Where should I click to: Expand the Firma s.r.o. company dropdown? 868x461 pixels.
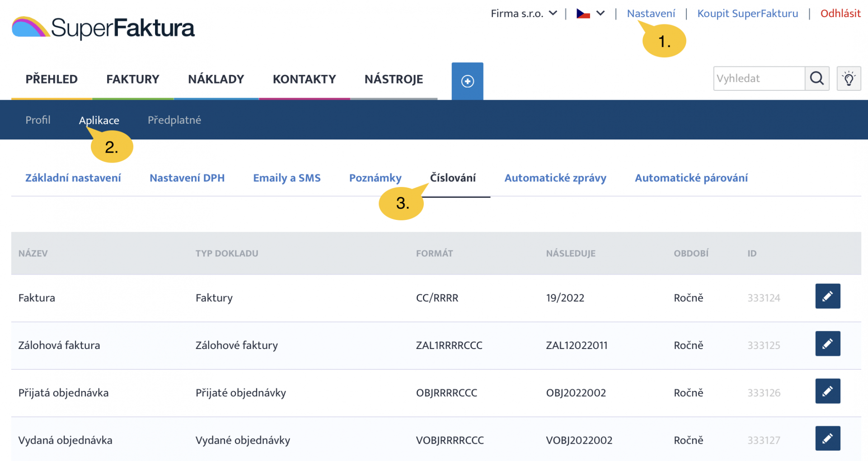[x=524, y=14]
